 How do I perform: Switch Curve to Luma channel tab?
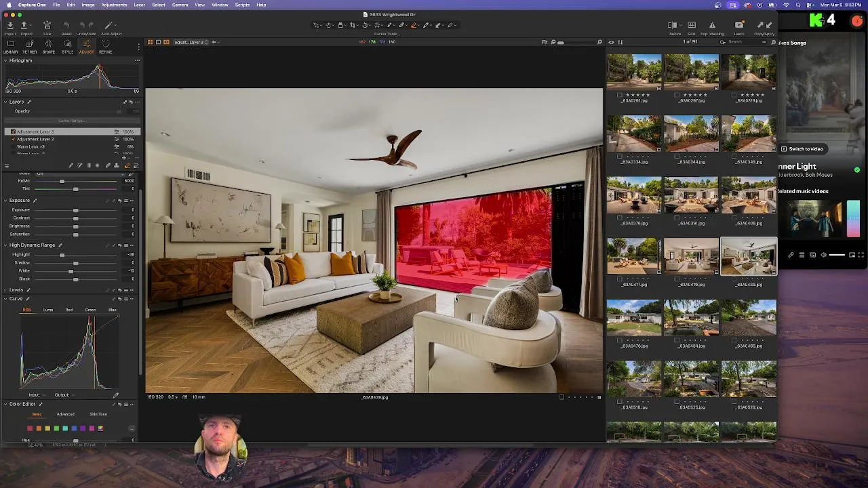click(x=48, y=310)
